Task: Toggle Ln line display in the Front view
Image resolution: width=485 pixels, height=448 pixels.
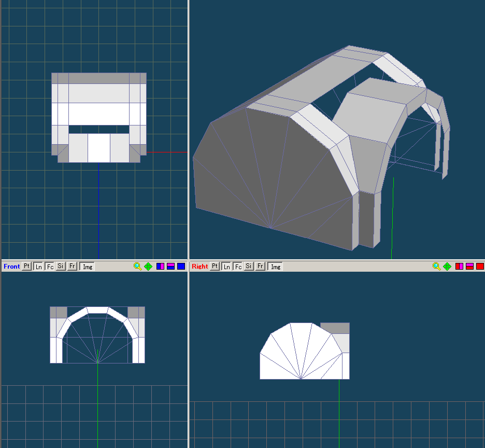Action: [x=38, y=267]
